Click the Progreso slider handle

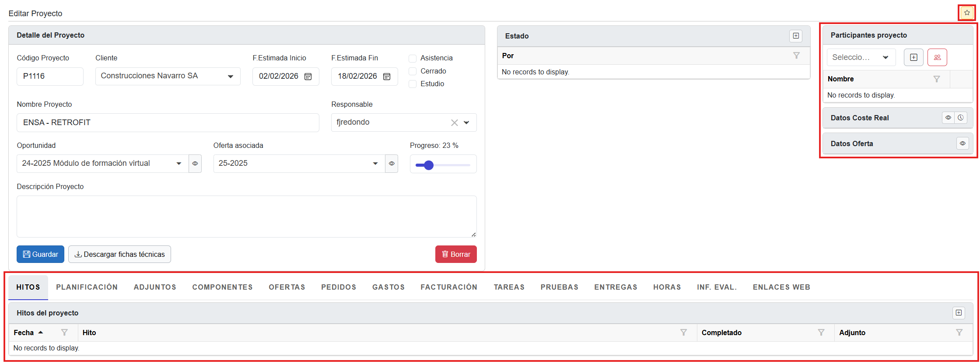coord(429,165)
